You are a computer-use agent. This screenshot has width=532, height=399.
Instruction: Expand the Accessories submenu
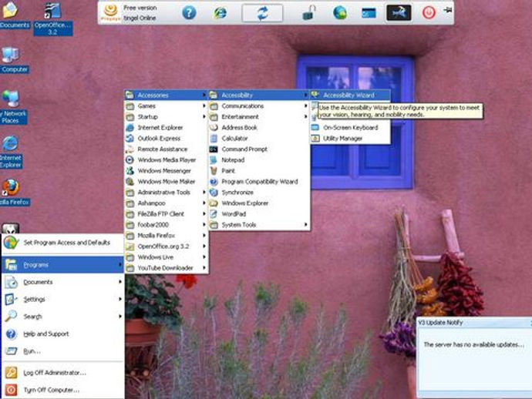click(x=166, y=96)
